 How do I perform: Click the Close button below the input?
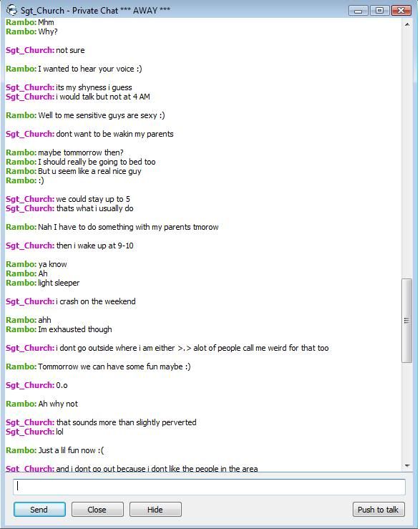pyautogui.click(x=97, y=510)
